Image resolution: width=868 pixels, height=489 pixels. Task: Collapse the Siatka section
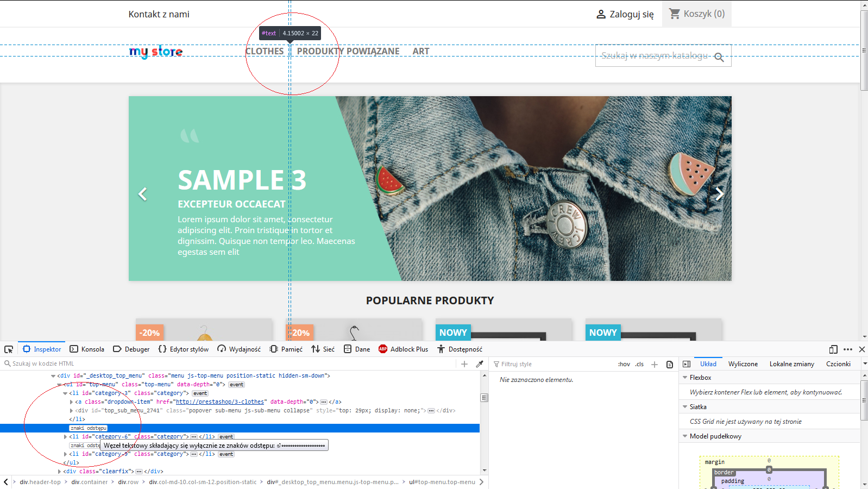point(684,407)
